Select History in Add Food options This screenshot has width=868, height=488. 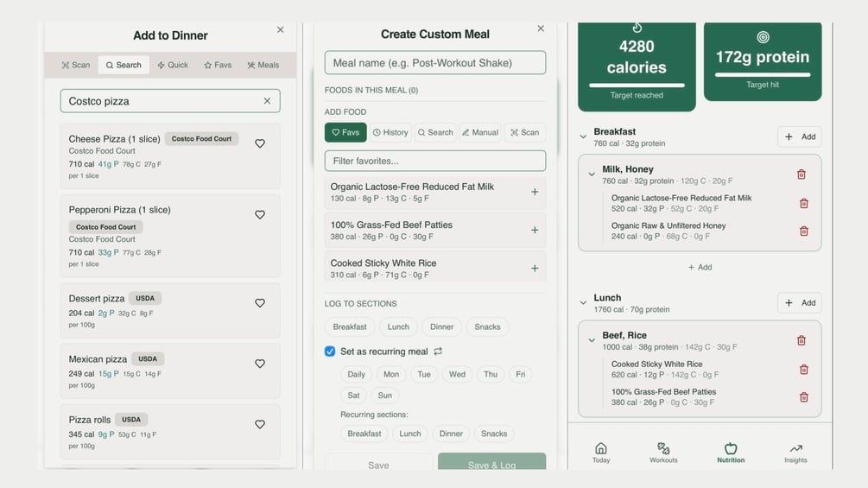click(390, 132)
